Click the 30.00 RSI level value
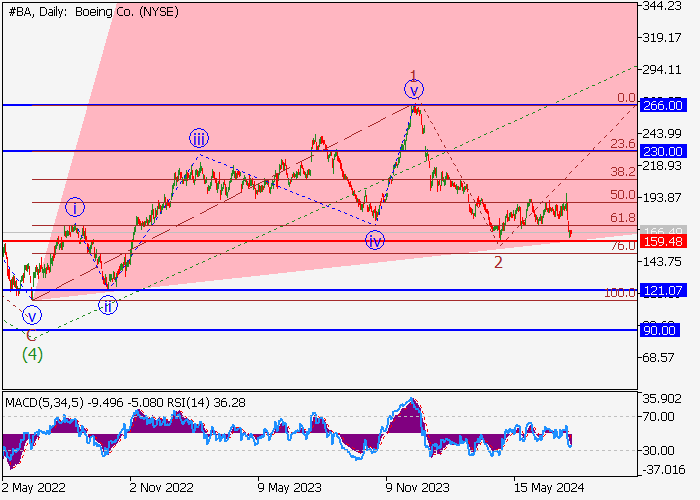Viewport: 700px width, 500px height. tap(658, 451)
